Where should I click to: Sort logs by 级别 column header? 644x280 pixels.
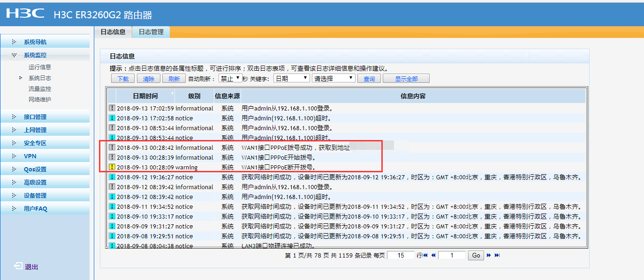[194, 96]
